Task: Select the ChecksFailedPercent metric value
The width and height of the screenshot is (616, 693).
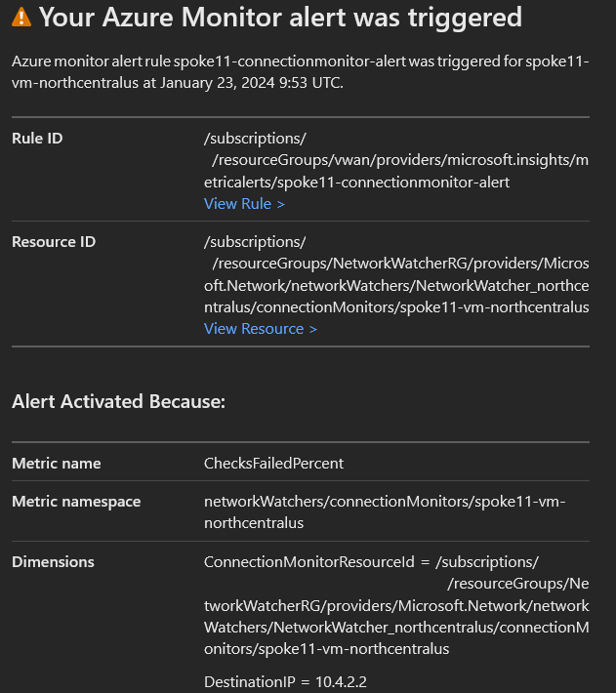Action: tap(273, 464)
